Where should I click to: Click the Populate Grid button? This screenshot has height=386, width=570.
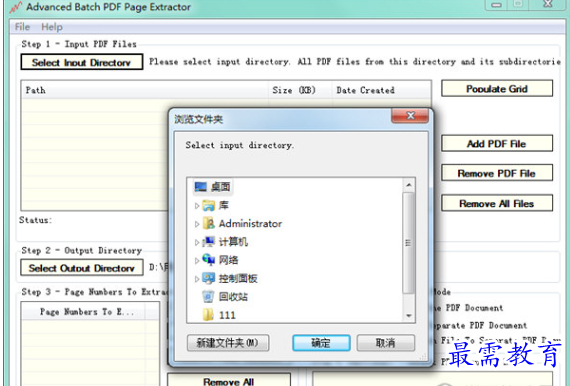tap(497, 89)
